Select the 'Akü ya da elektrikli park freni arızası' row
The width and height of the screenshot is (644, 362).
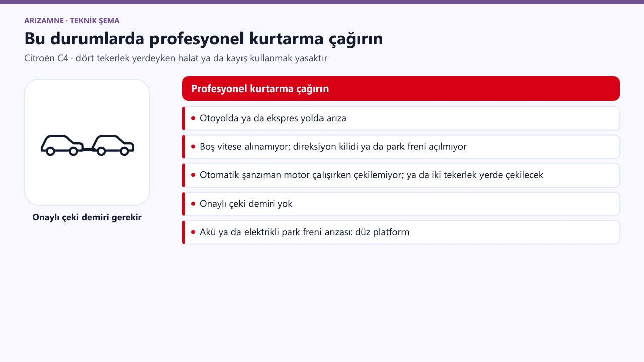click(x=401, y=232)
